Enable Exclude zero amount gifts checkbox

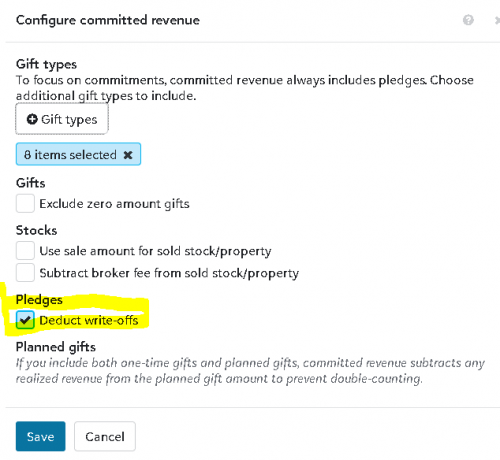click(x=25, y=203)
